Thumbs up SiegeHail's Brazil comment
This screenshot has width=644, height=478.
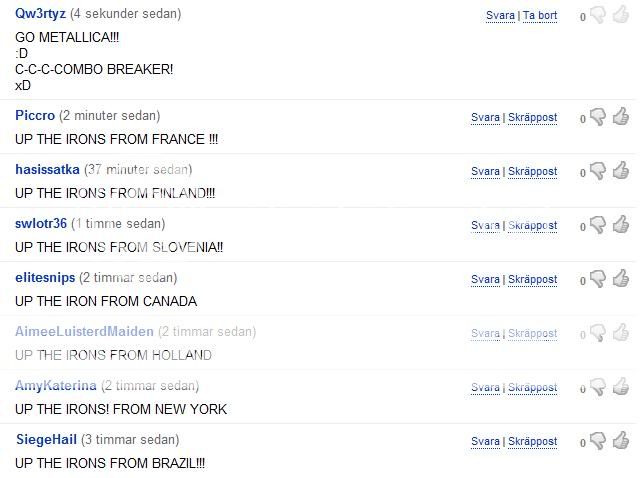(621, 440)
